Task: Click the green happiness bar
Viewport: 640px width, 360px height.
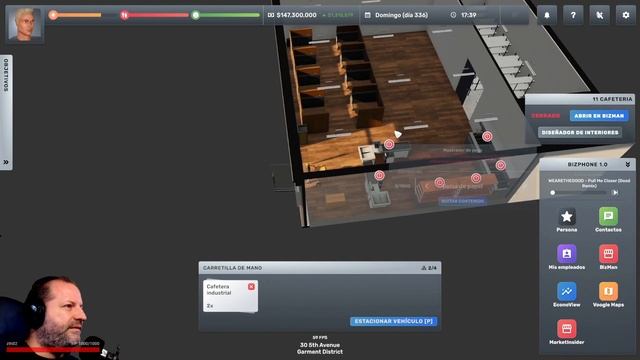Action: 230,15
